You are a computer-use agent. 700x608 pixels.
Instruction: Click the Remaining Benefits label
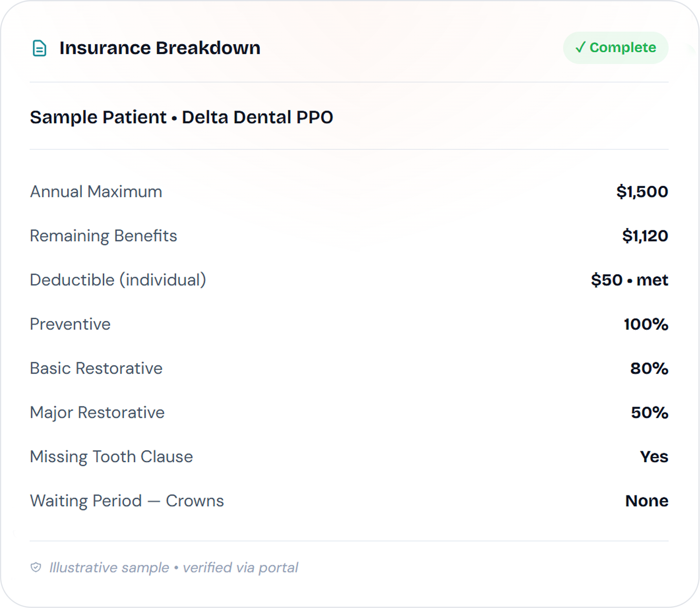point(103,236)
